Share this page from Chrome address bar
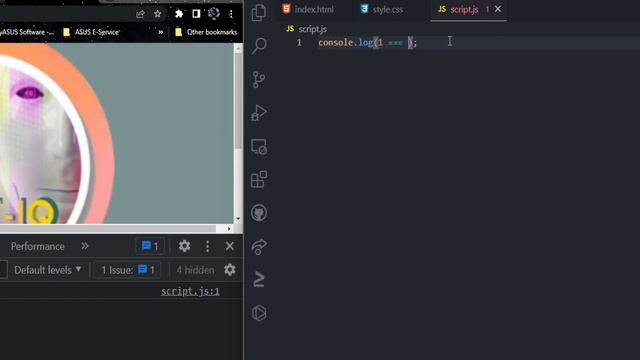640x360 pixels. 140,14
